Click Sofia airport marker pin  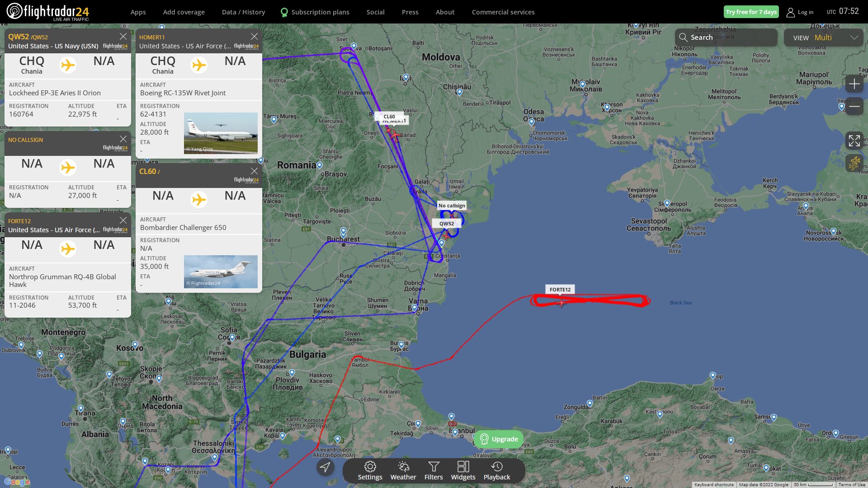click(x=232, y=337)
